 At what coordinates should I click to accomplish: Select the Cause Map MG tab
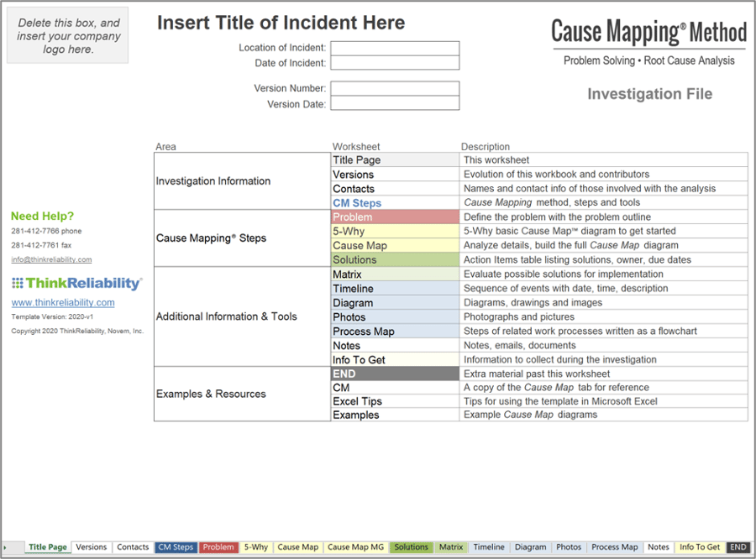(x=355, y=546)
